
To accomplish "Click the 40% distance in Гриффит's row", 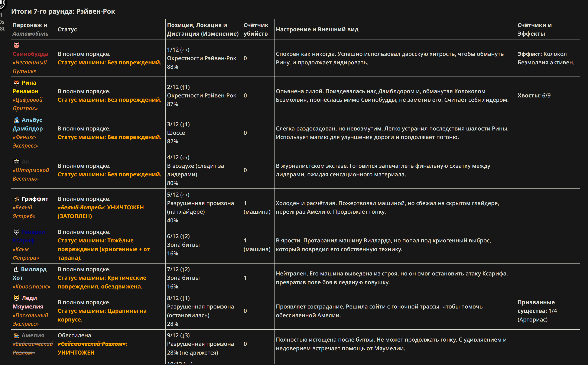I will (172, 220).
